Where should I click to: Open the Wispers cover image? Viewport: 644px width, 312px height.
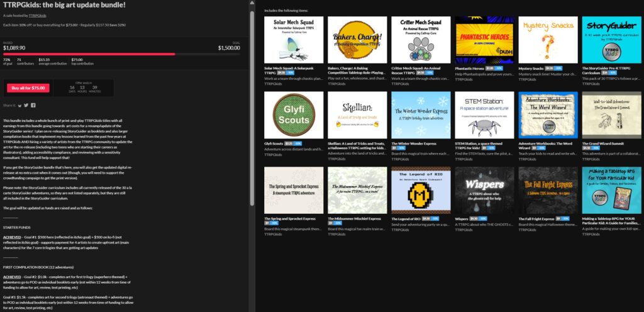tap(485, 190)
